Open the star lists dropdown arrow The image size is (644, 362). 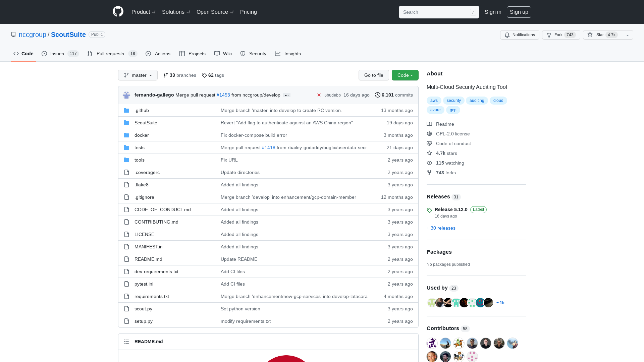(628, 35)
